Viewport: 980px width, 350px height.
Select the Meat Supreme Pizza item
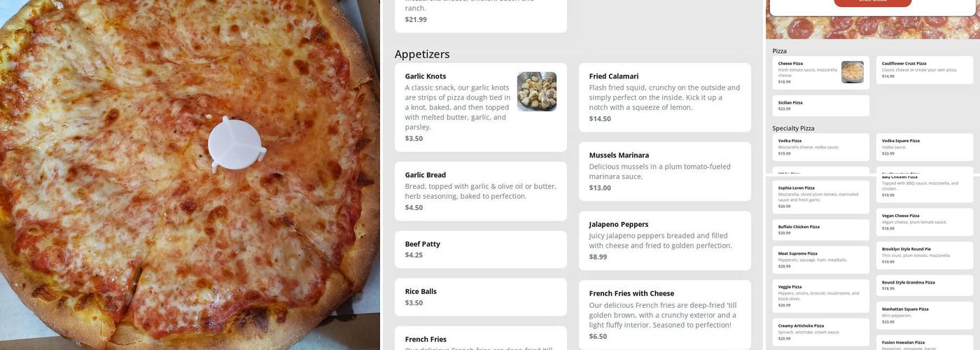tap(821, 260)
